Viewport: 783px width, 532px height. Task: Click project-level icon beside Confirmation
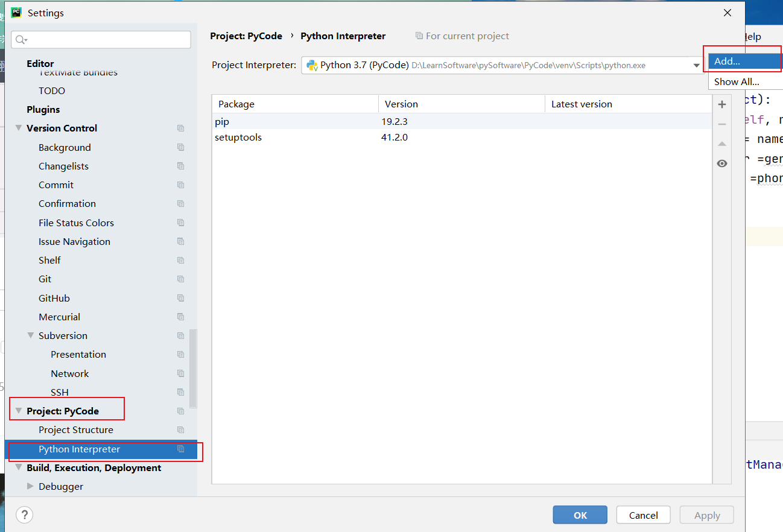click(x=180, y=203)
